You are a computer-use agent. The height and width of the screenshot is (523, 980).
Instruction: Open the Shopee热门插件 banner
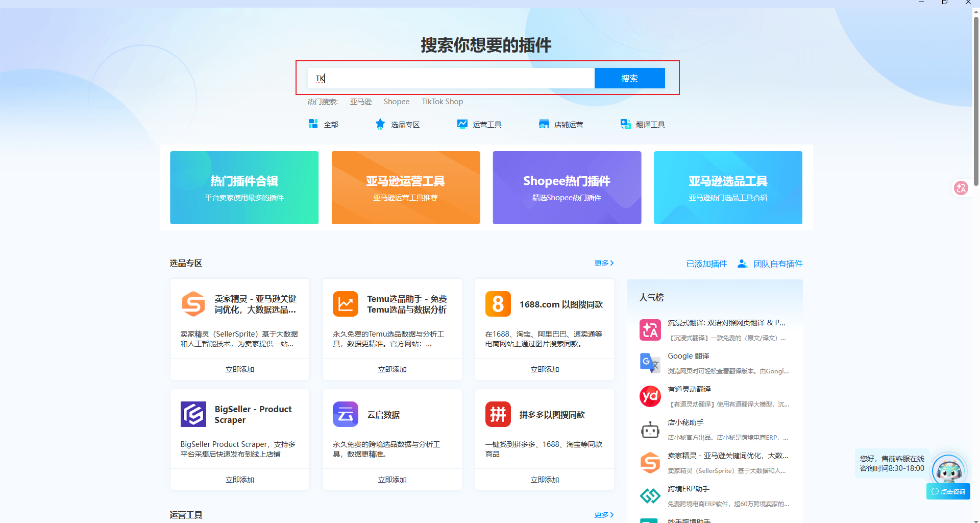tap(567, 187)
